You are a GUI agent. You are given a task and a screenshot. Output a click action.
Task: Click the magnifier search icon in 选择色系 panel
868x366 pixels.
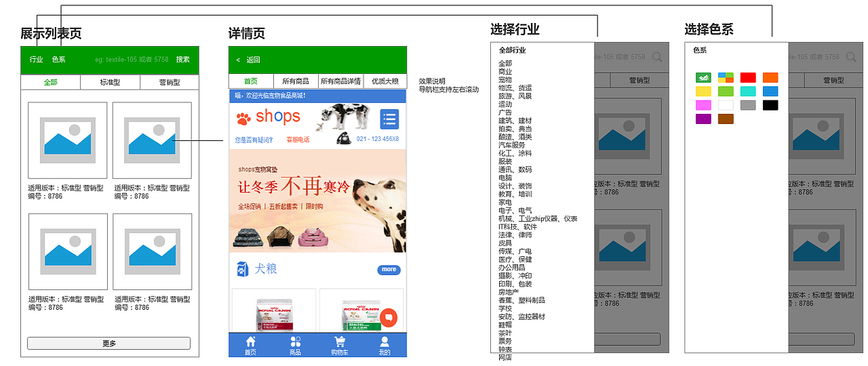(850, 58)
